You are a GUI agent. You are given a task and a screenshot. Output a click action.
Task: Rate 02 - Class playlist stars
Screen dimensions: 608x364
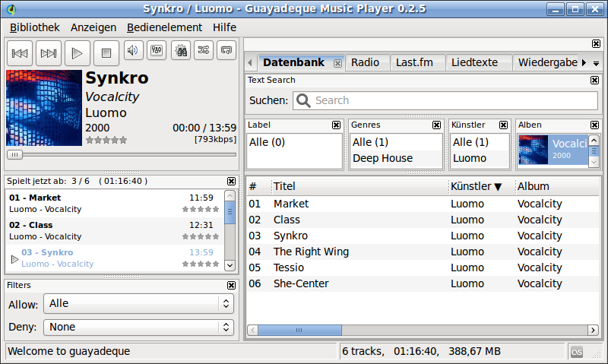[201, 236]
